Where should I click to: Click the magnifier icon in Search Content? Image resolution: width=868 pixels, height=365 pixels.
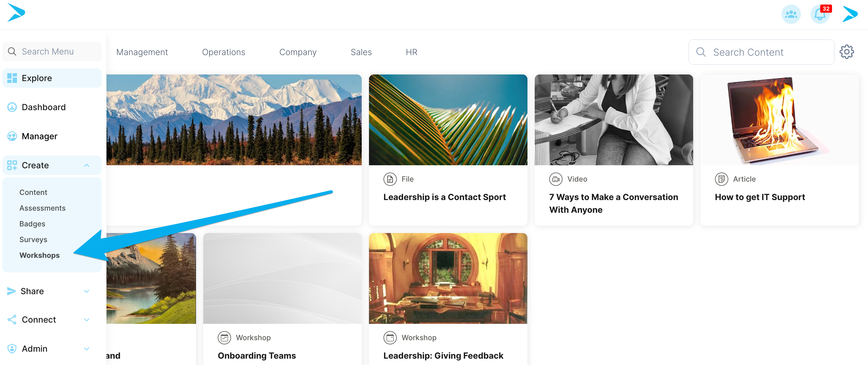pyautogui.click(x=701, y=52)
